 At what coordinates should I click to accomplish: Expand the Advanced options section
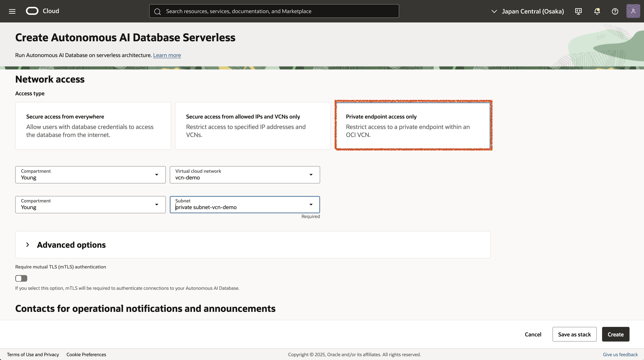[x=71, y=245]
